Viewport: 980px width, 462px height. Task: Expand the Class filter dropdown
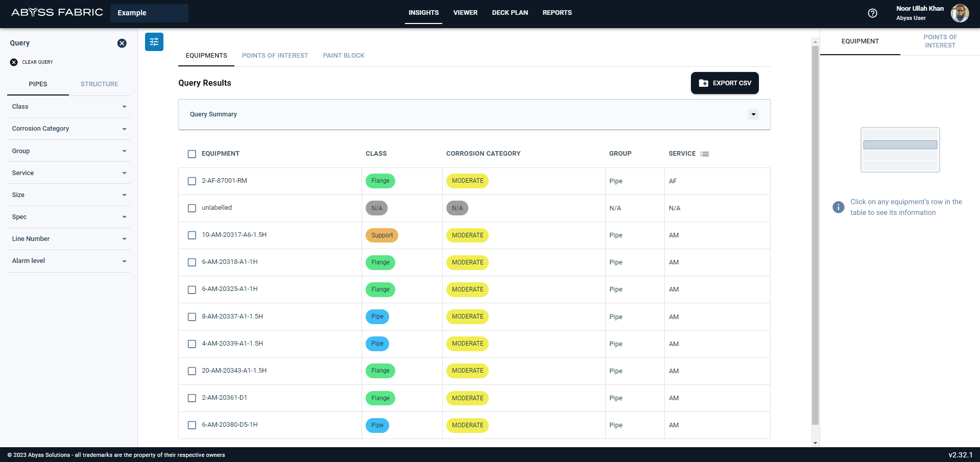[68, 107]
